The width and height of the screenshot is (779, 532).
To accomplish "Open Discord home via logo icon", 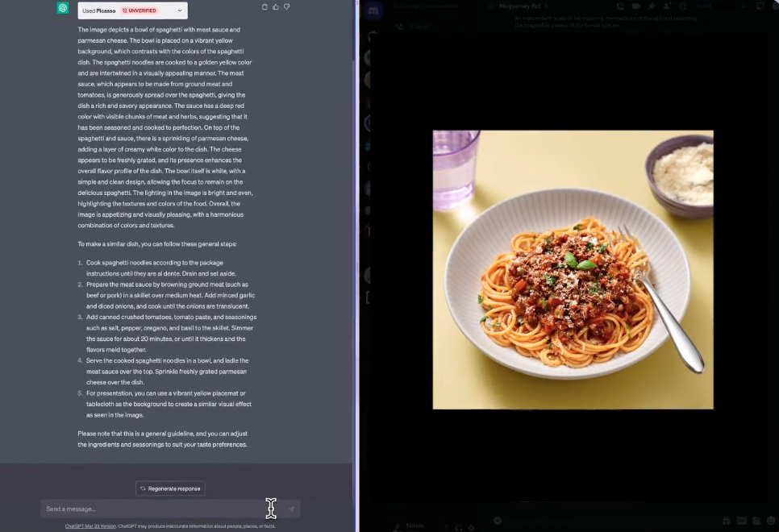I will coord(372,10).
